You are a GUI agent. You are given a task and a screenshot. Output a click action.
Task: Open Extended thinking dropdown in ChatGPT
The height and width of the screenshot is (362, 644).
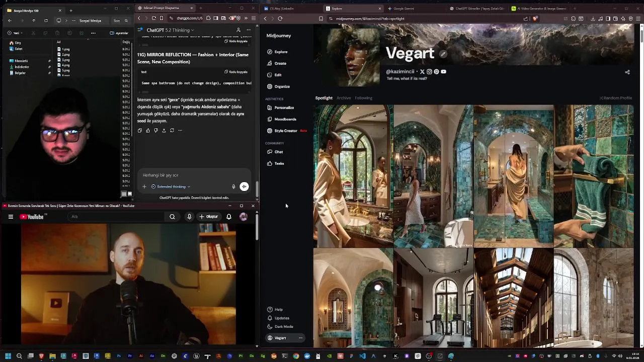pos(171,187)
